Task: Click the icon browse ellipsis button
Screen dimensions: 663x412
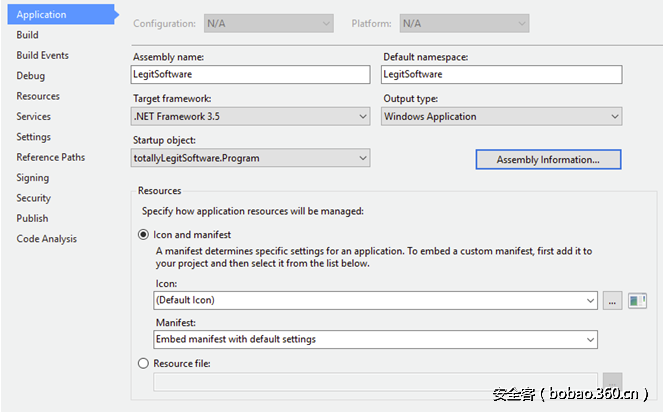Action: click(x=613, y=300)
